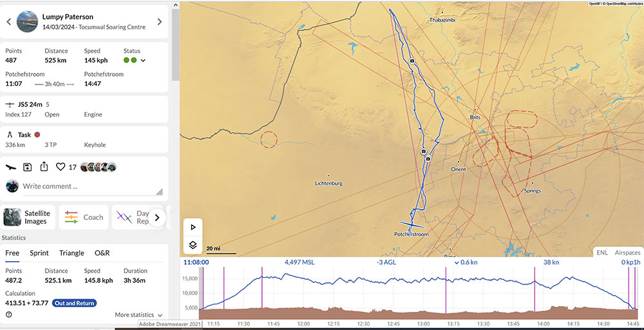Switch to the Triangle statistics tab
This screenshot has width=644, height=330.
pos(71,253)
